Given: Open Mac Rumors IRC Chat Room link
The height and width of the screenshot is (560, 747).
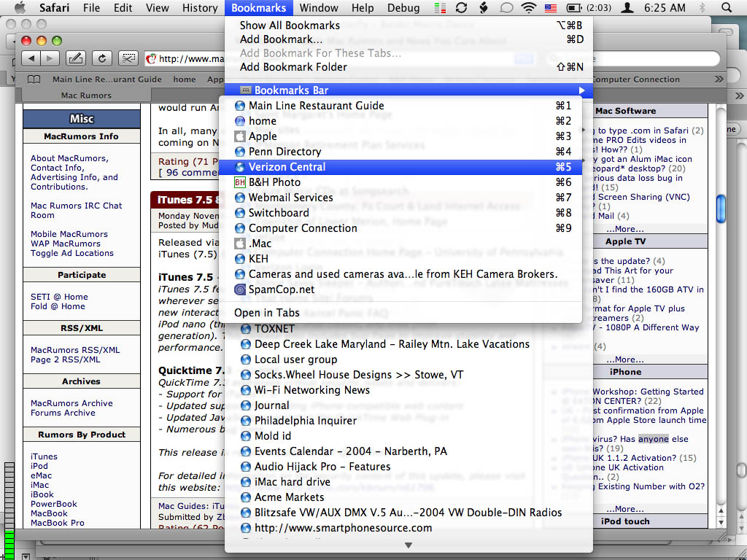Looking at the screenshot, I should pyautogui.click(x=76, y=211).
